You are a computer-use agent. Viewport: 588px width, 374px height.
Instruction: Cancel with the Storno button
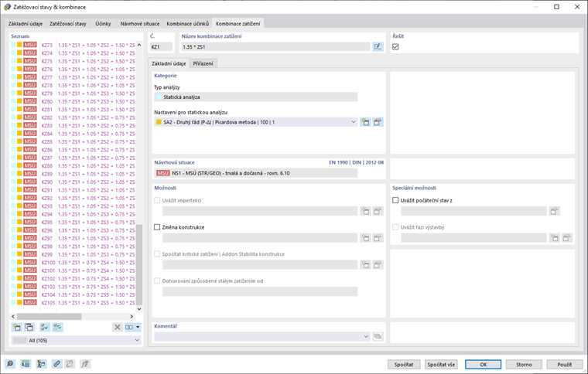pyautogui.click(x=524, y=364)
